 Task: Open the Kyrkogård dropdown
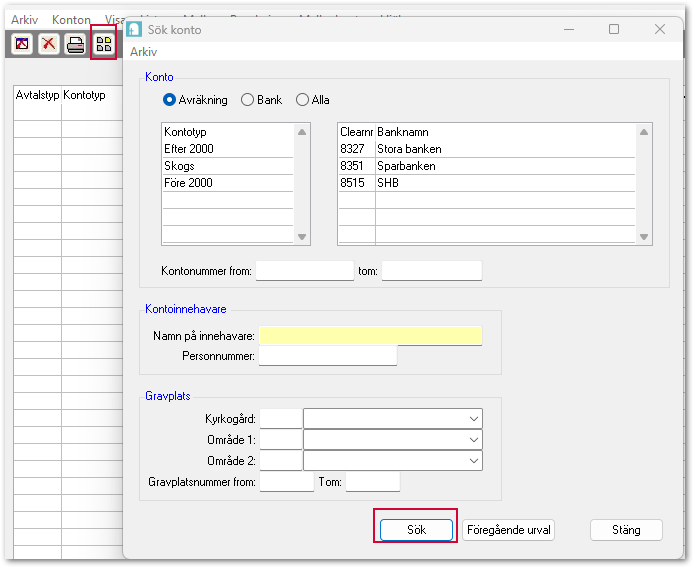[473, 418]
